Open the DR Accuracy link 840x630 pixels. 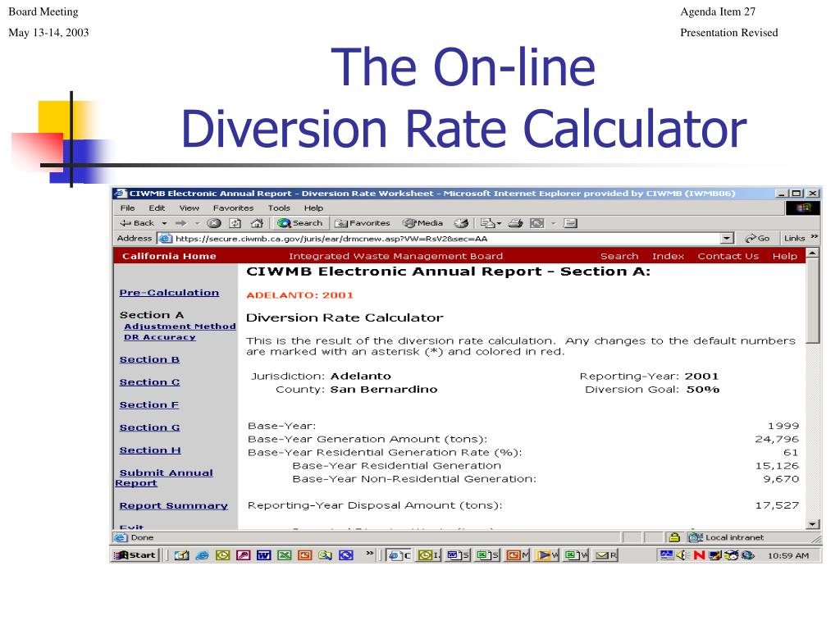click(x=160, y=337)
